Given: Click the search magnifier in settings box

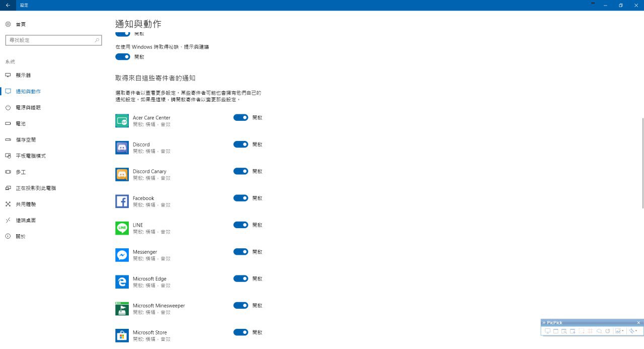Looking at the screenshot, I should [97, 40].
